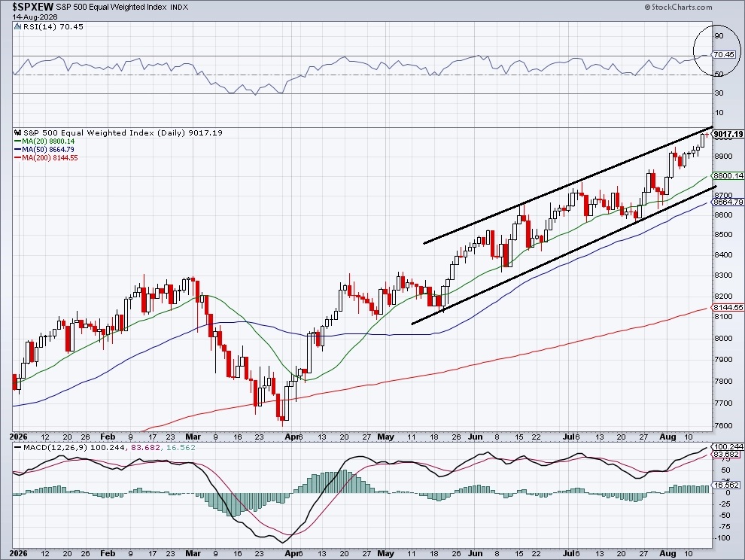Image resolution: width=745 pixels, height=560 pixels.
Task: Click the MA(20) 8800.14 legend entry
Action: (44, 142)
